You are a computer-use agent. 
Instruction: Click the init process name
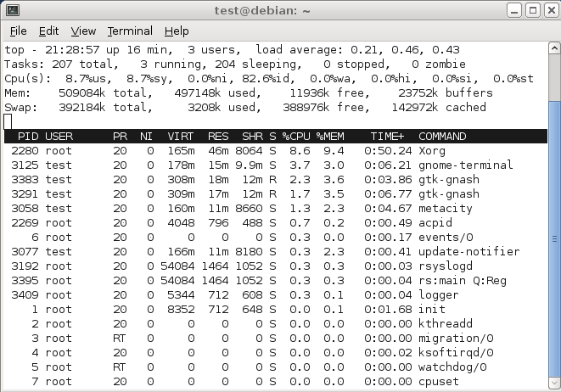coord(432,310)
